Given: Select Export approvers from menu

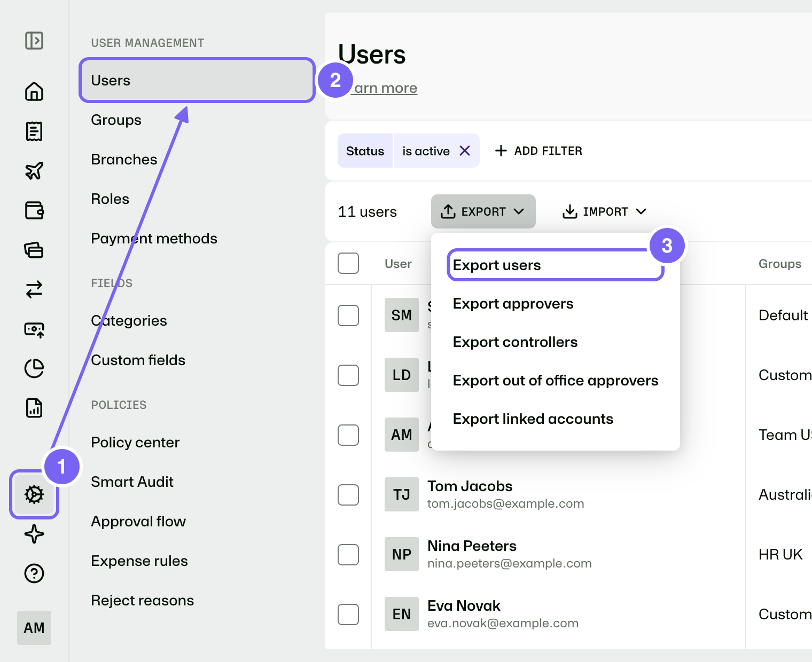Looking at the screenshot, I should pyautogui.click(x=513, y=304).
